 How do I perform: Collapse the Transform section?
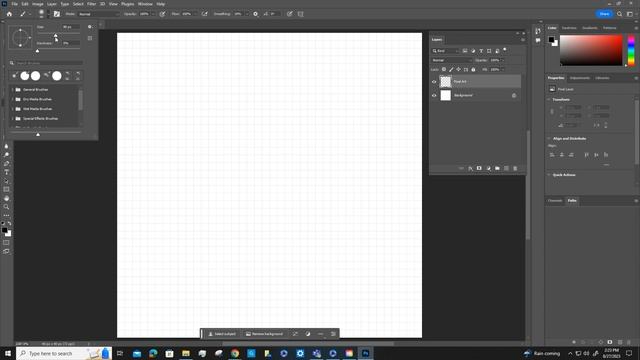(549, 99)
